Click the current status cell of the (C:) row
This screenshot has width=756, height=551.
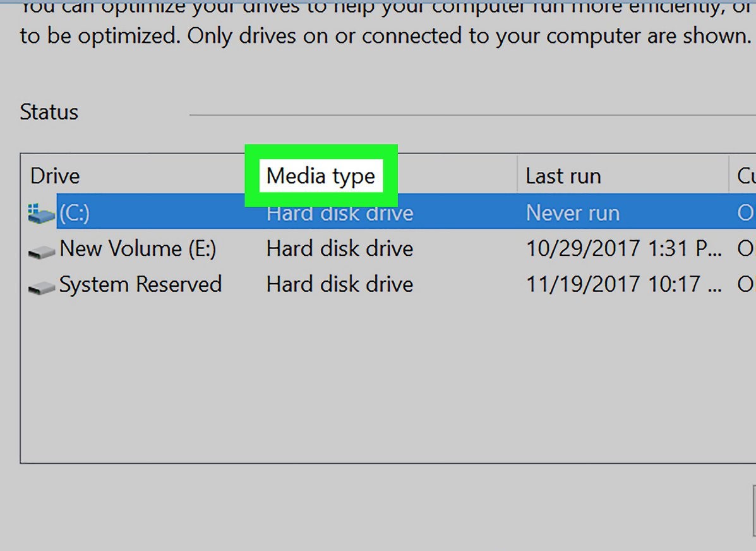[745, 214]
